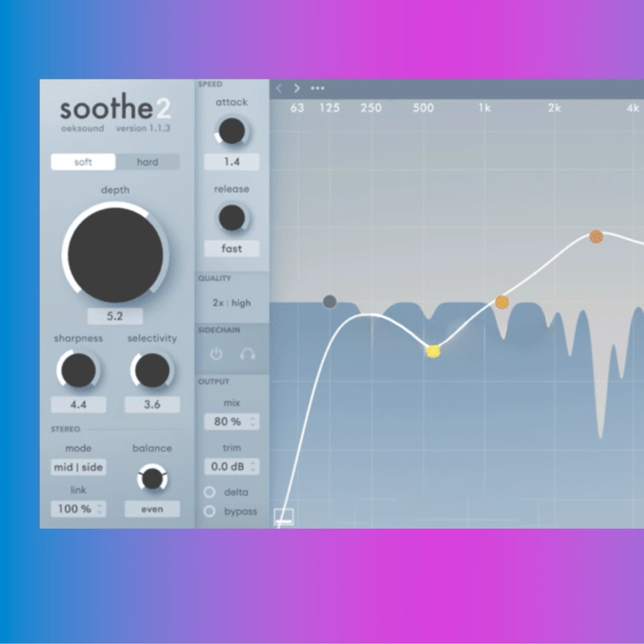Viewport: 644px width, 644px height.
Task: Click the attack value field 1.4
Action: point(232,162)
